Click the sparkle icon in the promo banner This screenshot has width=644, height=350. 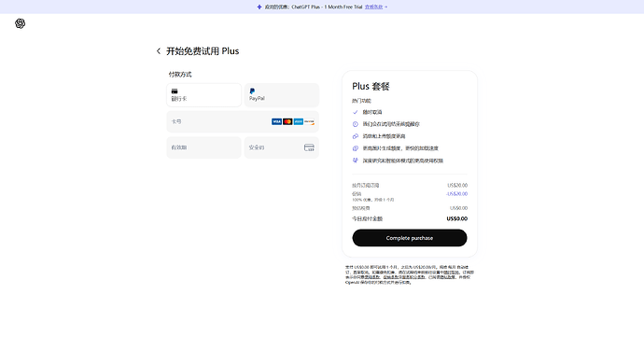click(x=259, y=7)
